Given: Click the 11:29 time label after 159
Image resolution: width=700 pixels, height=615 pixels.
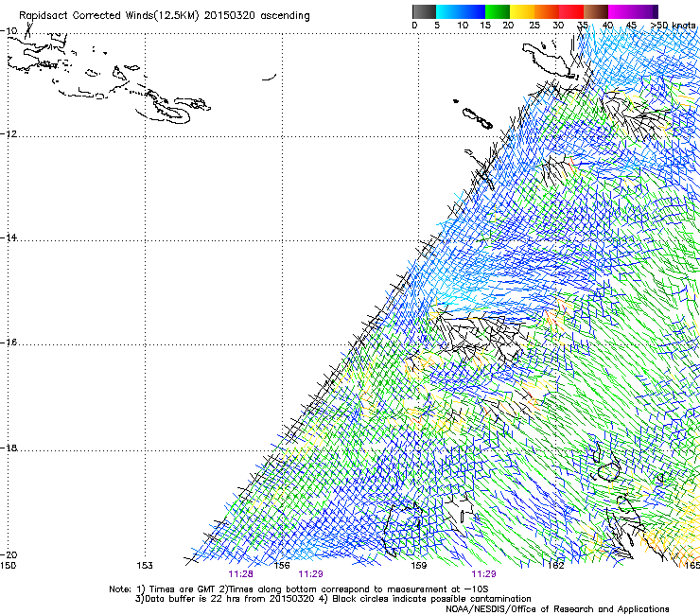Looking at the screenshot, I should (x=483, y=574).
